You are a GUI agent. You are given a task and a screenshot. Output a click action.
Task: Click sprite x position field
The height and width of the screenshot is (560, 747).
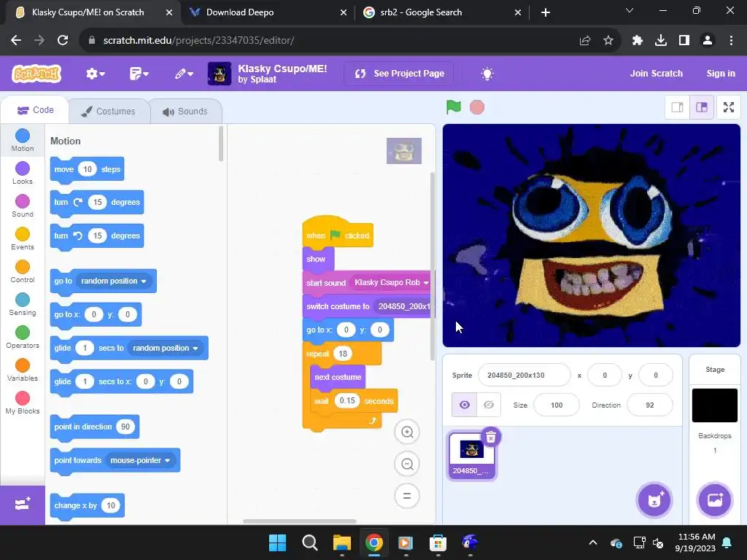point(605,376)
